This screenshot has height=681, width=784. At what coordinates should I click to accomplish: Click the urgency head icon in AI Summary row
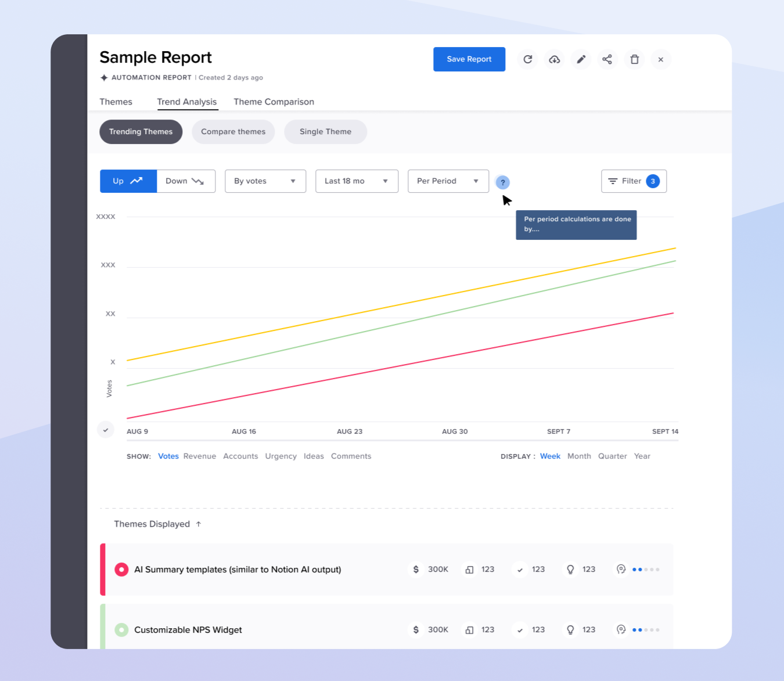click(621, 570)
